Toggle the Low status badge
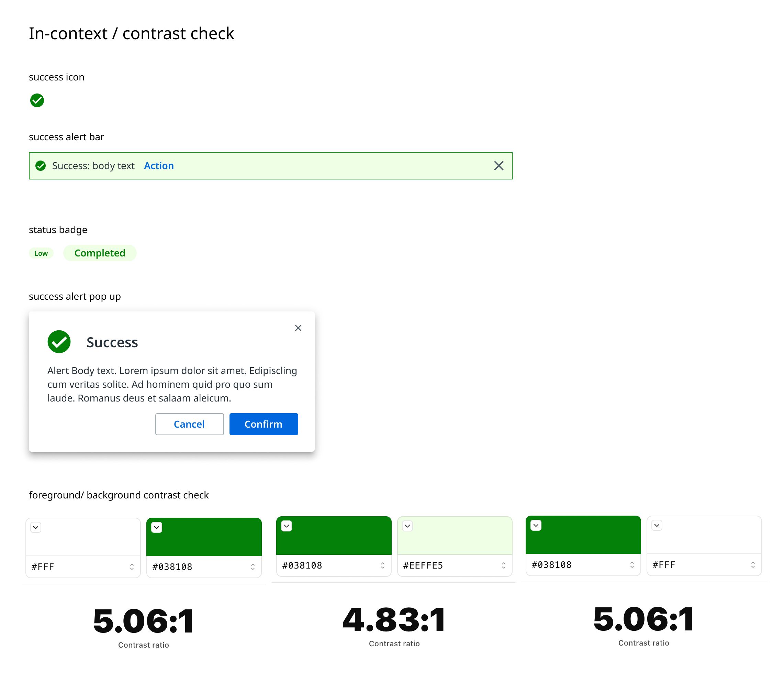 point(41,254)
